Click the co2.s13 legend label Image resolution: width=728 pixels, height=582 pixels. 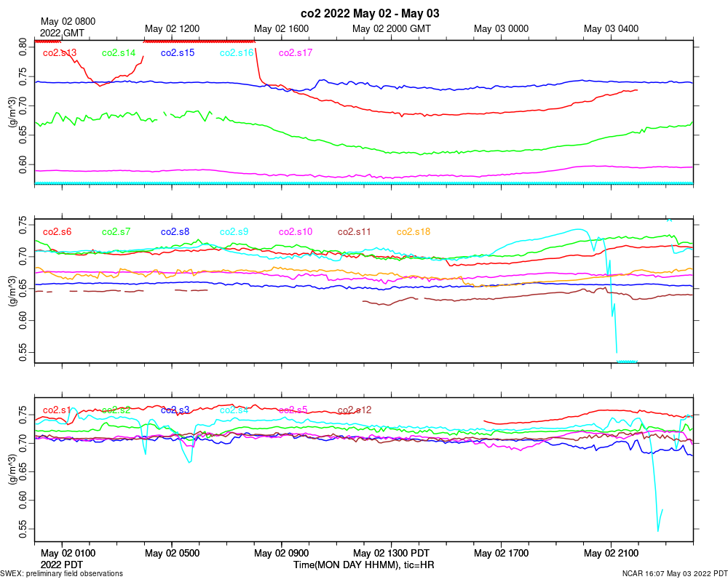(60, 53)
